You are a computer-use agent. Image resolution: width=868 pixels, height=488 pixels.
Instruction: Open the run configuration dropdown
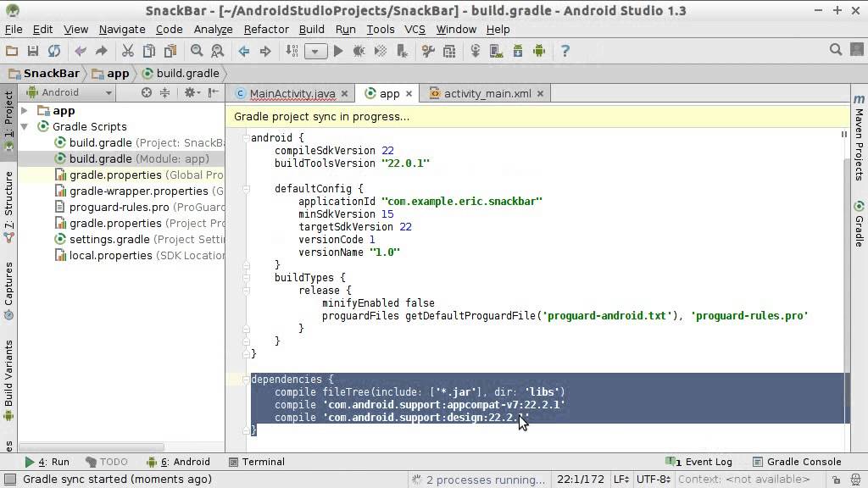315,52
